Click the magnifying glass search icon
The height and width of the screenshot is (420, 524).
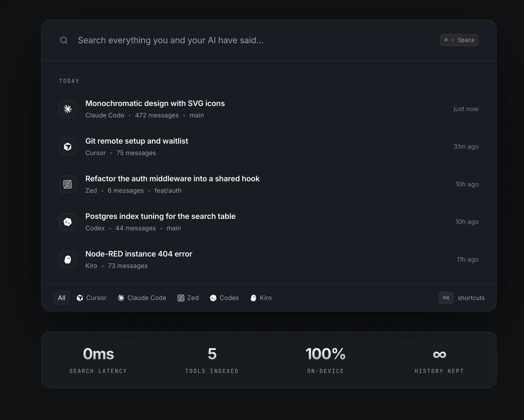[x=64, y=40]
